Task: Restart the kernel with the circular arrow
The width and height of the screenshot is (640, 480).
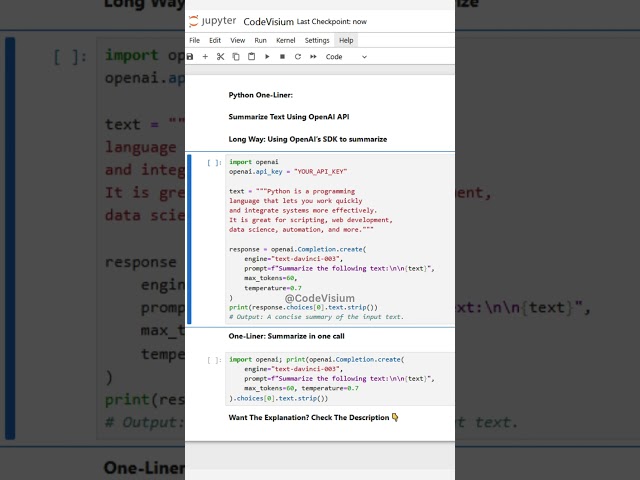Action: pos(298,57)
